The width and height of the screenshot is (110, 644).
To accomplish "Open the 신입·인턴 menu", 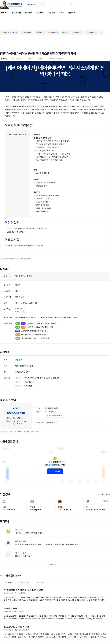I will point(40,12).
